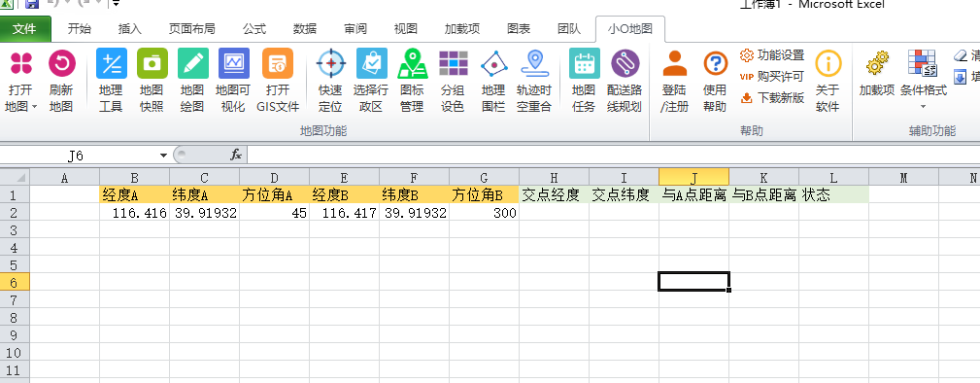Click the formula fx insert function icon

click(236, 155)
